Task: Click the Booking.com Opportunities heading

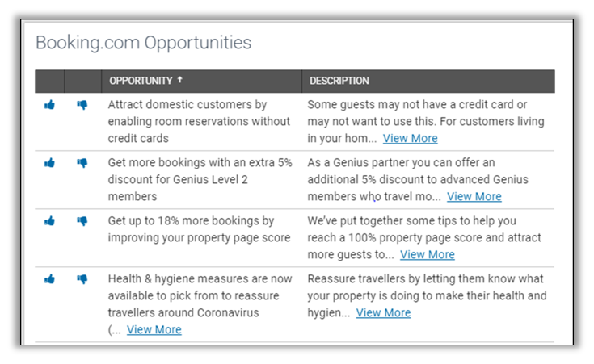Action: click(x=143, y=43)
